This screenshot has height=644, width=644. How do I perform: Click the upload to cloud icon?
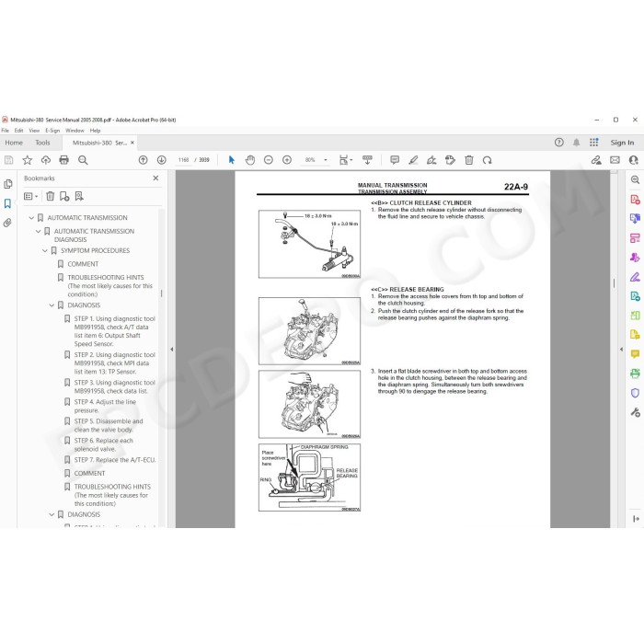(x=46, y=160)
